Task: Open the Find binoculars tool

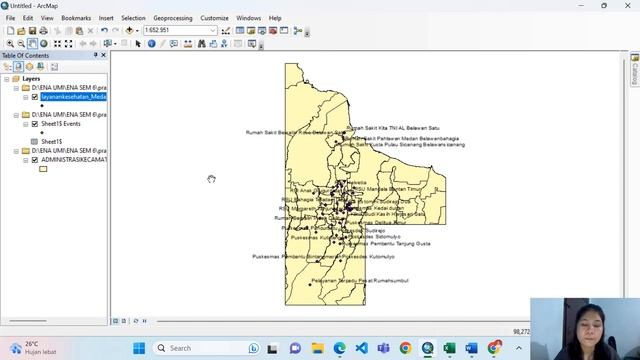Action: [x=202, y=44]
